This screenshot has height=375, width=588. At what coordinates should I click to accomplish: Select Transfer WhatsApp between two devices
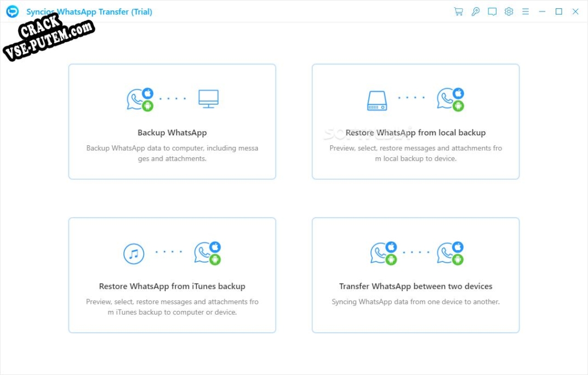[415, 287]
